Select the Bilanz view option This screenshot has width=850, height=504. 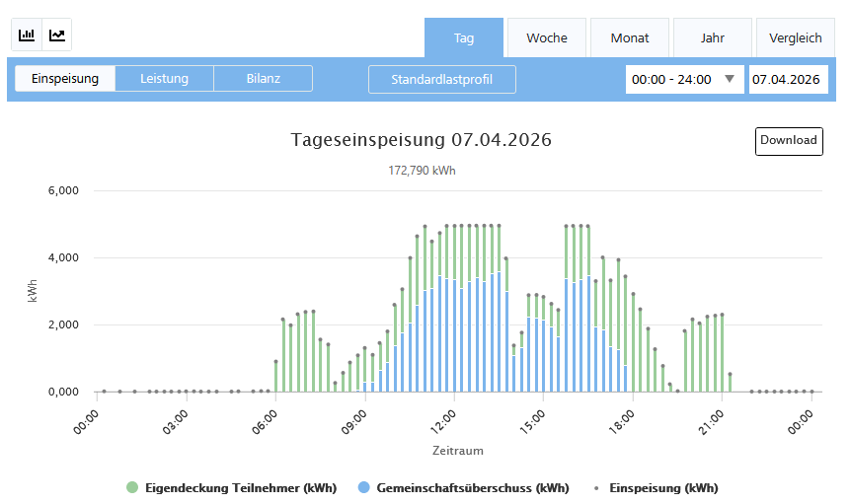coord(263,79)
